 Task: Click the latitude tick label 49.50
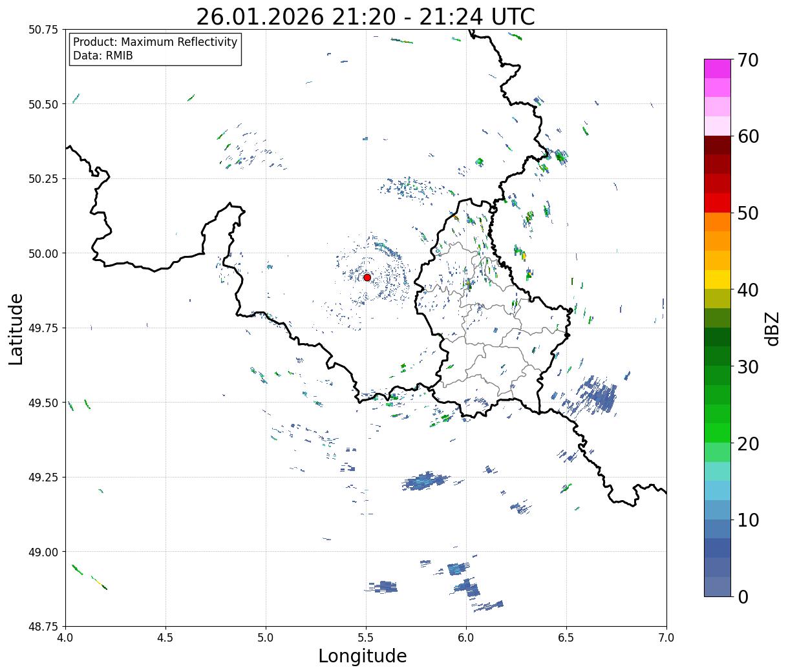(x=44, y=403)
